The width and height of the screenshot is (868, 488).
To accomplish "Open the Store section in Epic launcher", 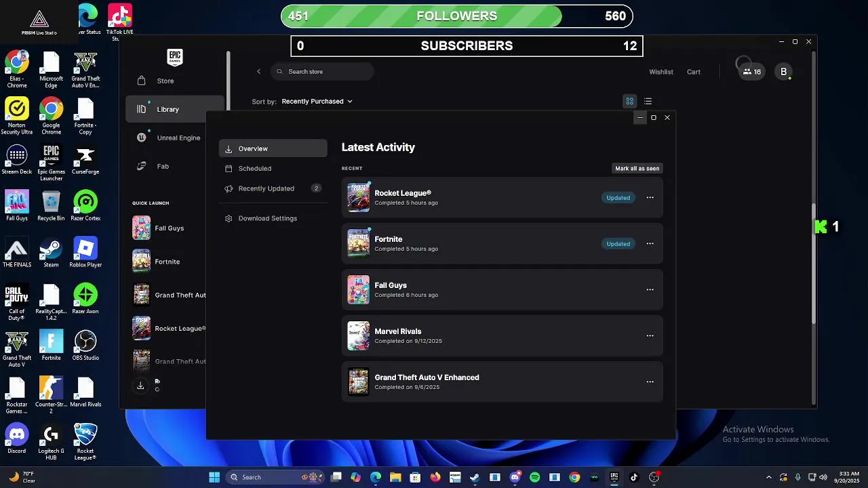I will click(165, 81).
